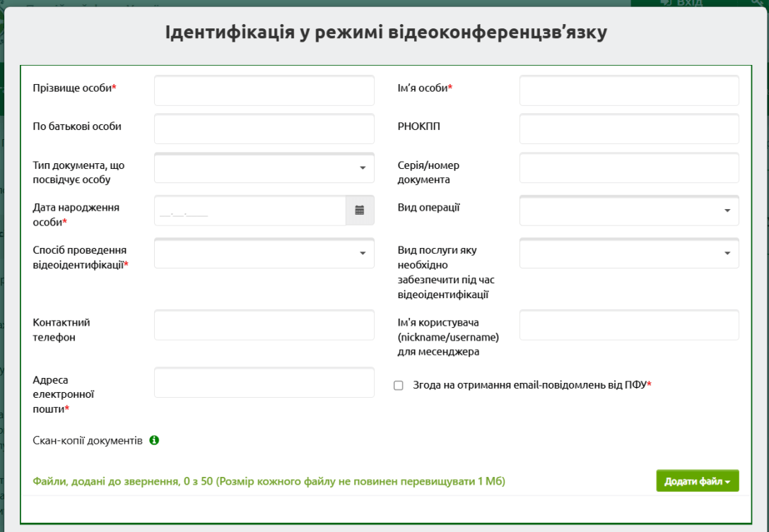This screenshot has height=532, width=769.
Task: Click the По батькові особи input field
Action: [x=264, y=128]
